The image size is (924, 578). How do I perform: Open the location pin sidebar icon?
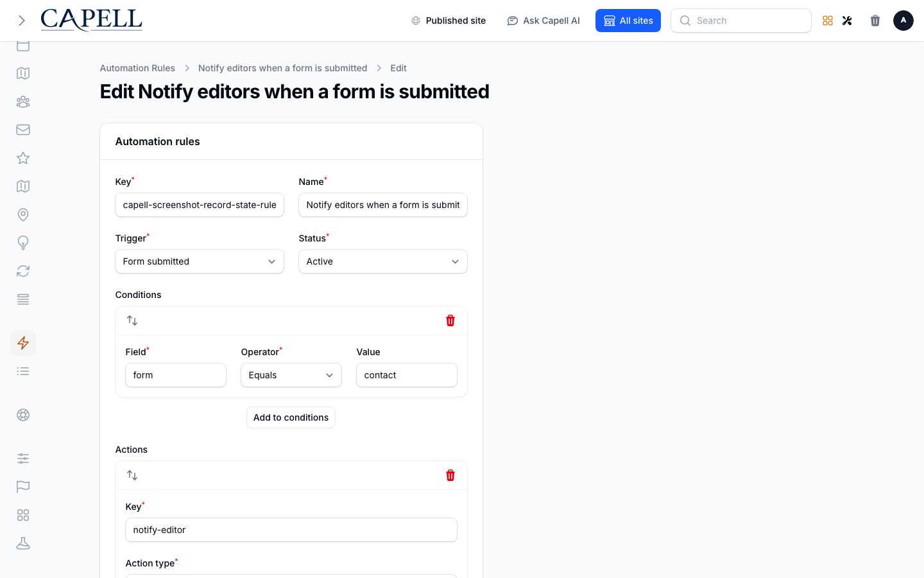point(23,215)
